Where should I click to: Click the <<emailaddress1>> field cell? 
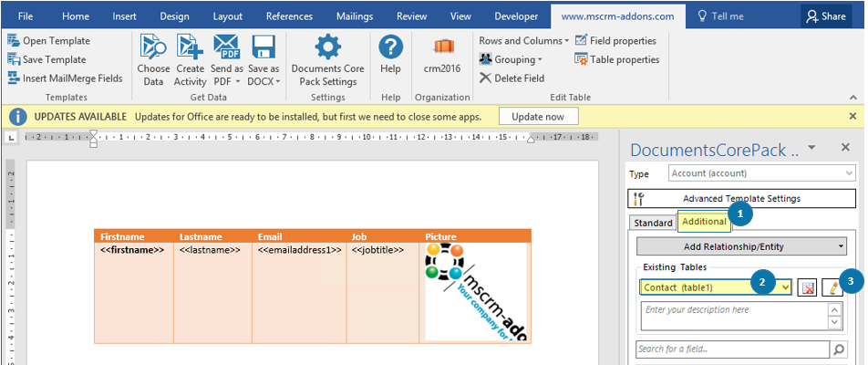(x=299, y=250)
